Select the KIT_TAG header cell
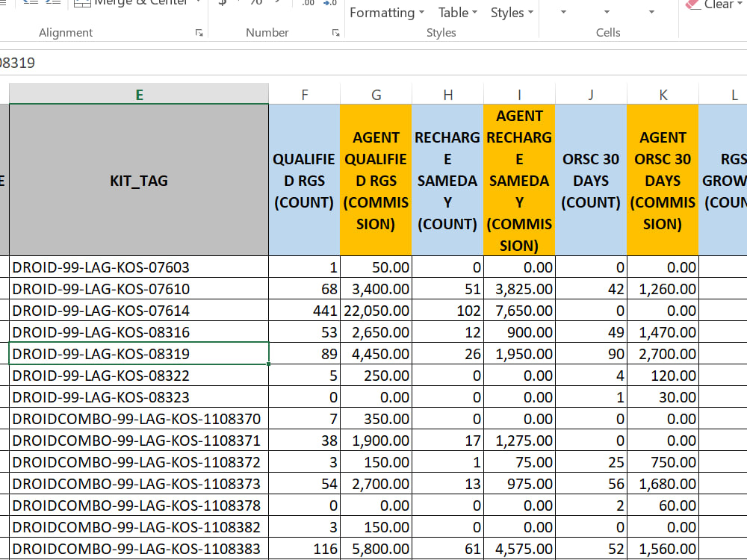The width and height of the screenshot is (747, 560). pos(139,180)
